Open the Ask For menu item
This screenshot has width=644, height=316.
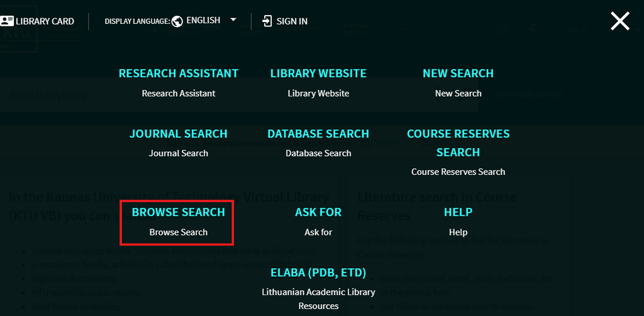[318, 213]
